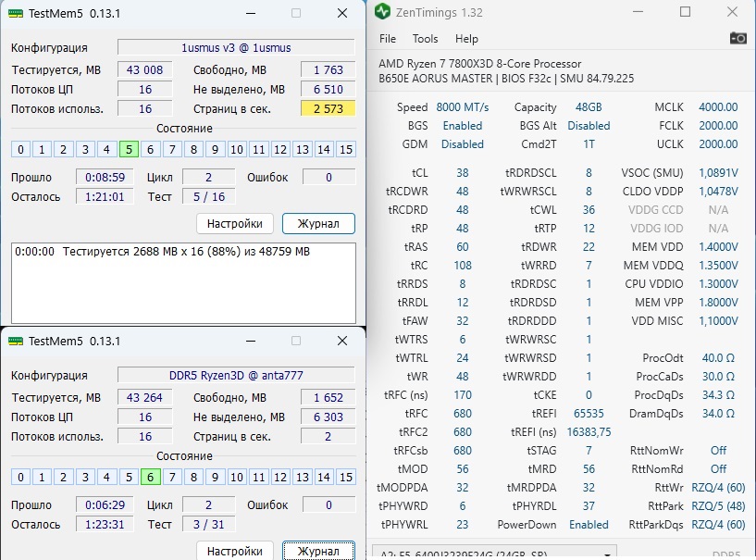Open the Help menu in ZenTimings

tap(466, 39)
